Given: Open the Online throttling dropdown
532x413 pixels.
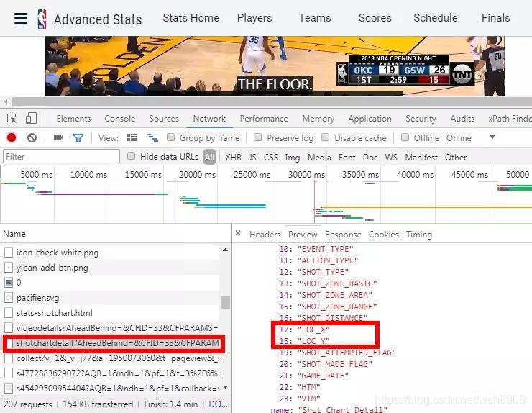Looking at the screenshot, I should pyautogui.click(x=459, y=138).
